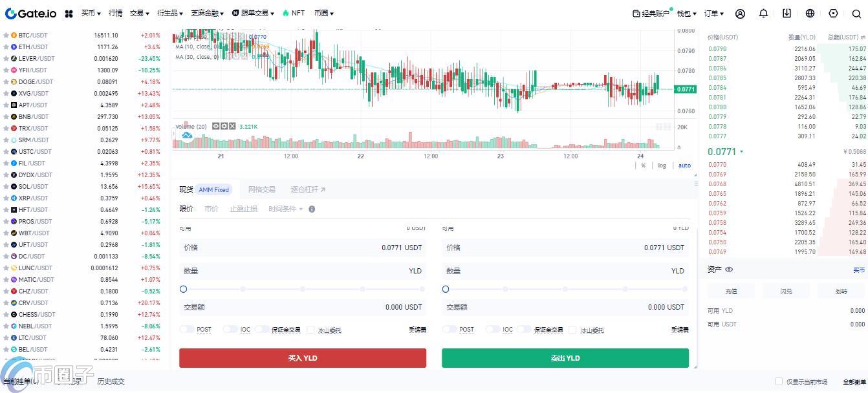The height and width of the screenshot is (393, 868).
Task: Switch to the 网格交易 tab
Action: pyautogui.click(x=262, y=189)
